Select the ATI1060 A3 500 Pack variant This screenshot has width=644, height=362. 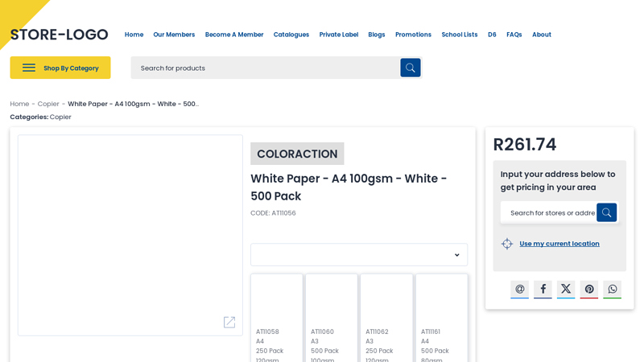(x=332, y=318)
